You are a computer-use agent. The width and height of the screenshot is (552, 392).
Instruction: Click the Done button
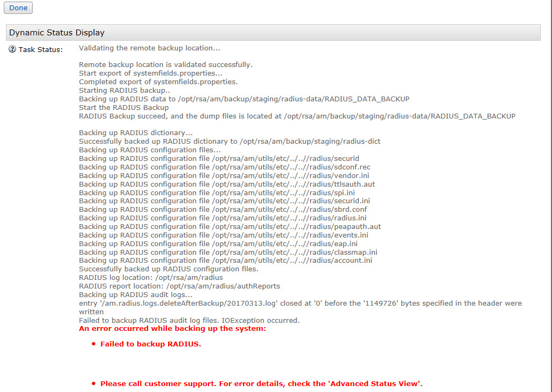click(18, 8)
